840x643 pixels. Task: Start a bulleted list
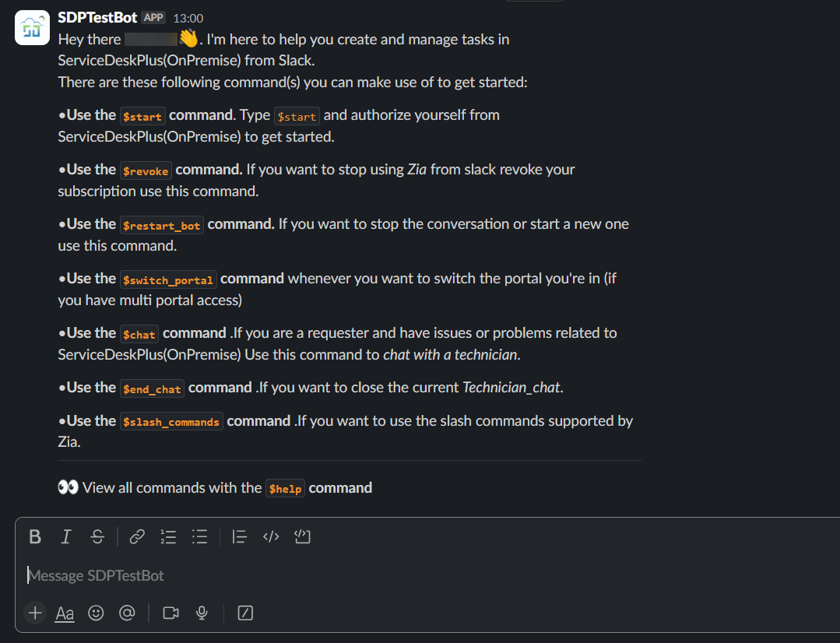point(200,536)
